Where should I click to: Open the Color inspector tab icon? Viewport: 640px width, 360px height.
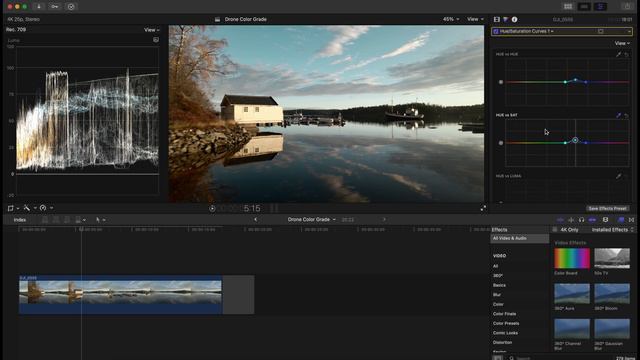[x=506, y=19]
